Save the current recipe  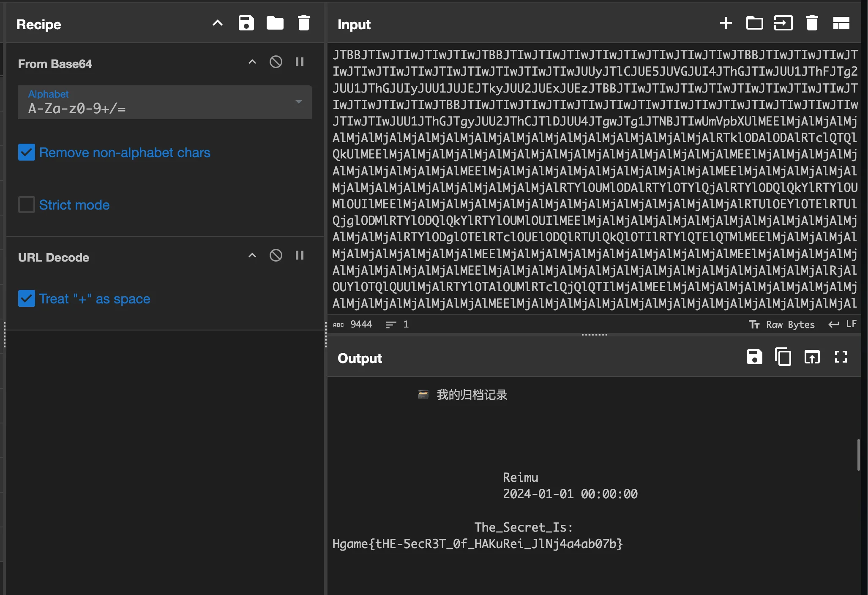[x=246, y=23]
